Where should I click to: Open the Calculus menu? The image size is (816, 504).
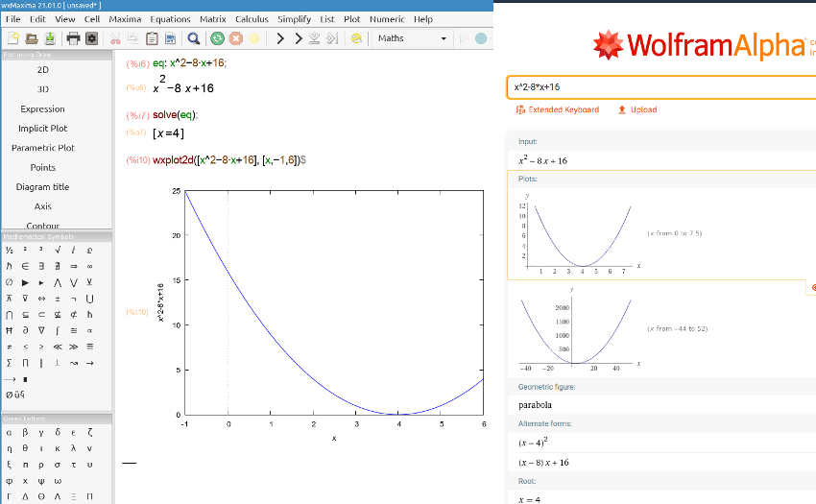tap(252, 19)
